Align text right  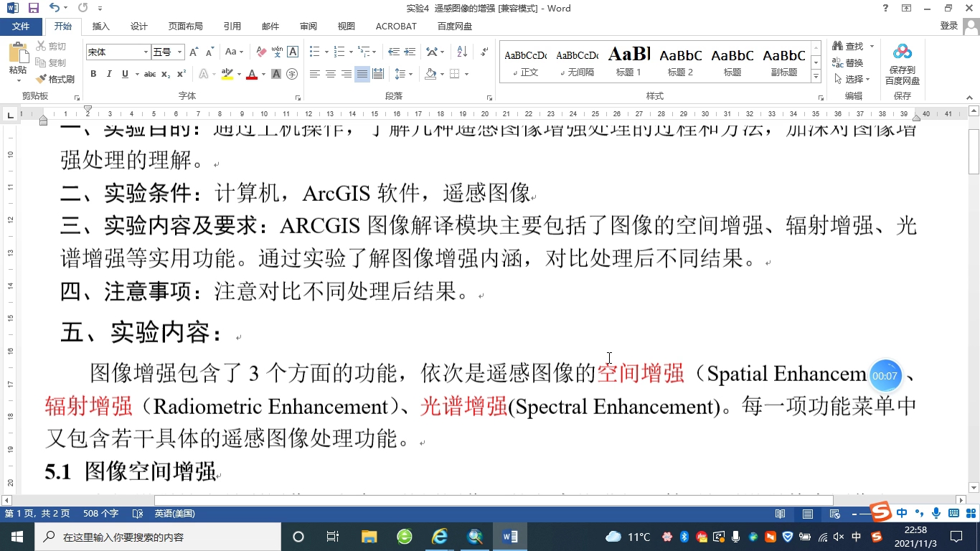point(347,74)
